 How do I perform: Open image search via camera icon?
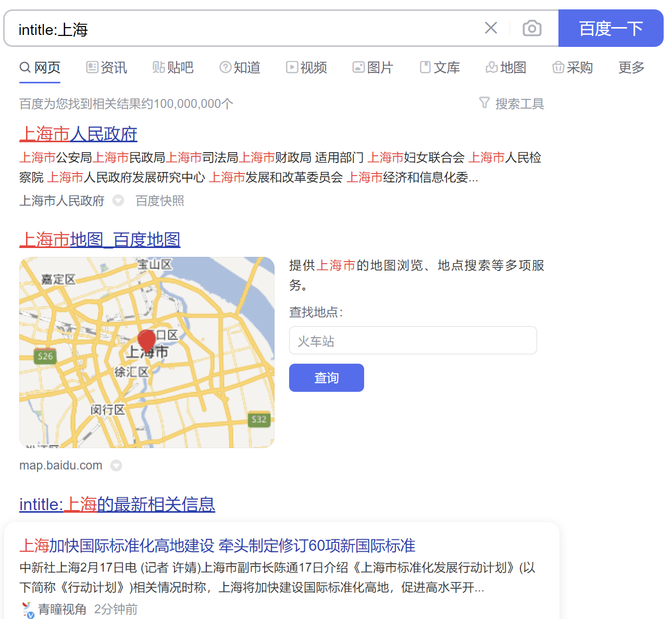[x=532, y=28]
